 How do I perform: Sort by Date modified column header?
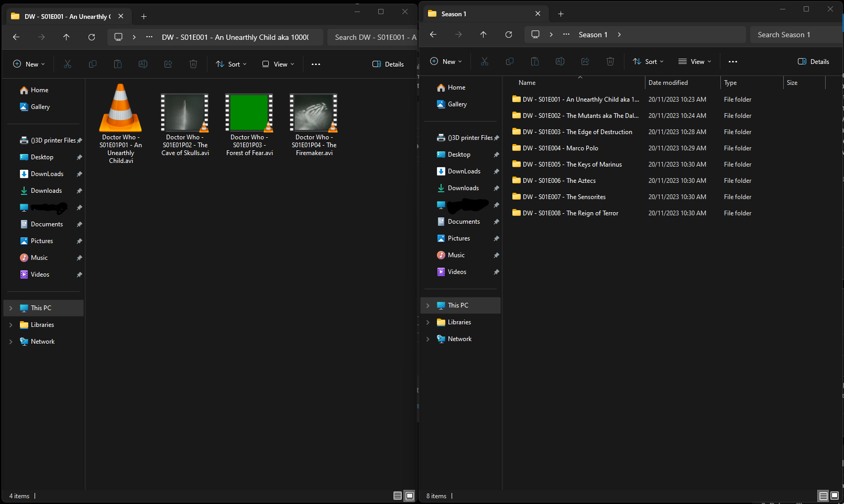(668, 83)
